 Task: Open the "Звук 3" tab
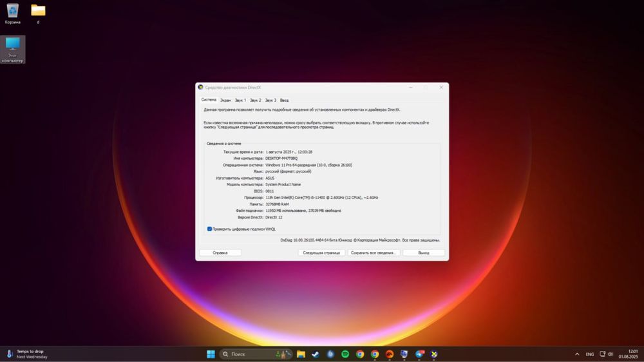tap(270, 100)
